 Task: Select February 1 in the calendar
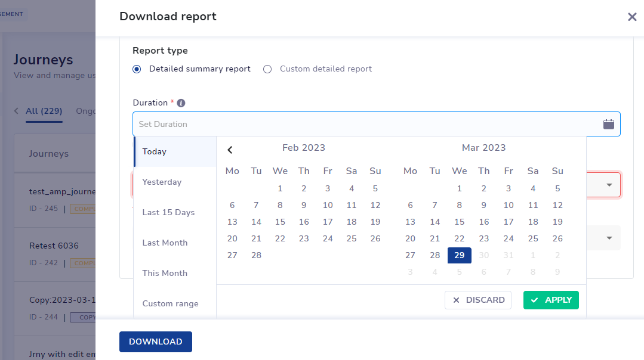(x=280, y=188)
